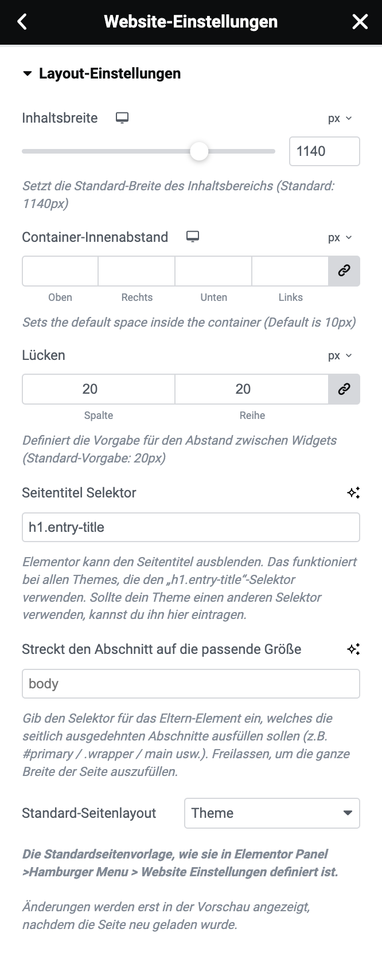Open the px unit dropdown for Container-Innenabstand
Screen dimensions: 382x980
click(x=340, y=238)
